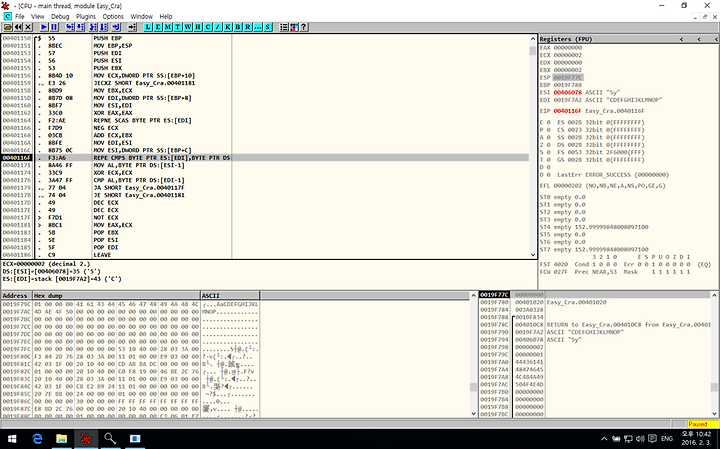Image resolution: width=720 pixels, height=449 pixels.
Task: Open the Help menu
Action: 166,16
